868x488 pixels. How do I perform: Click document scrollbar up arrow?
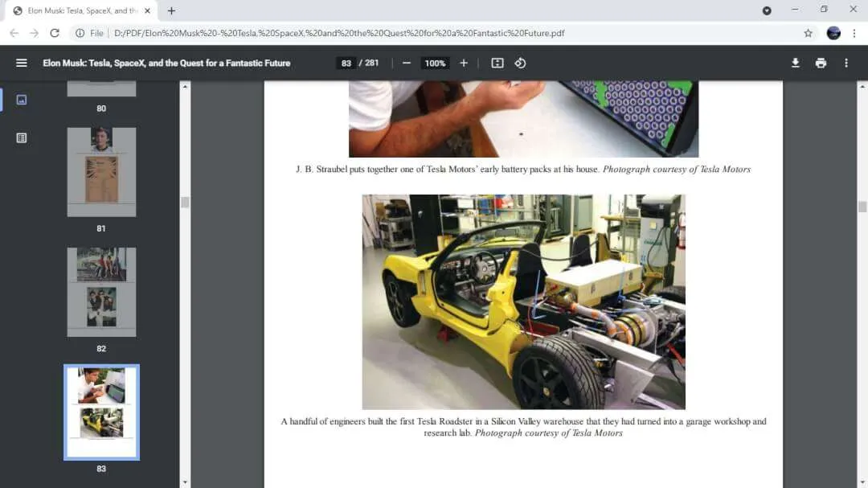pos(862,86)
